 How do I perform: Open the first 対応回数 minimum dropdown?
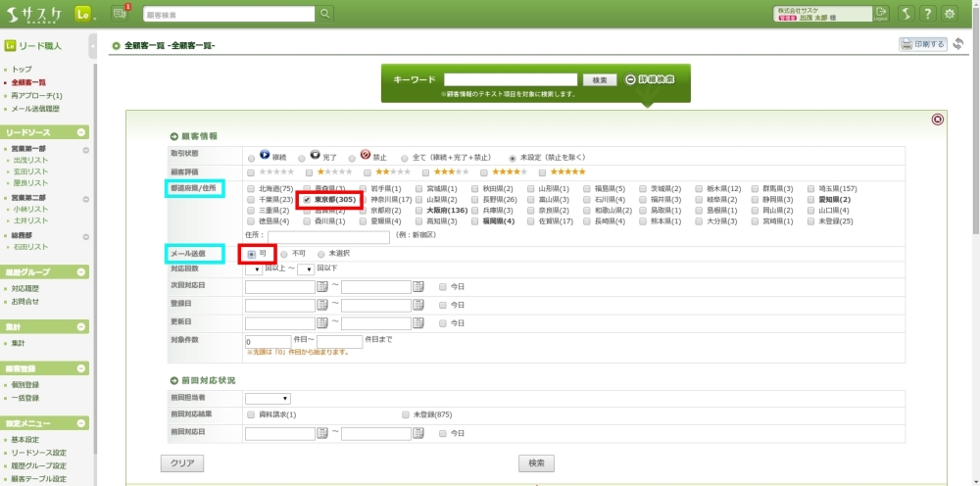(x=255, y=269)
